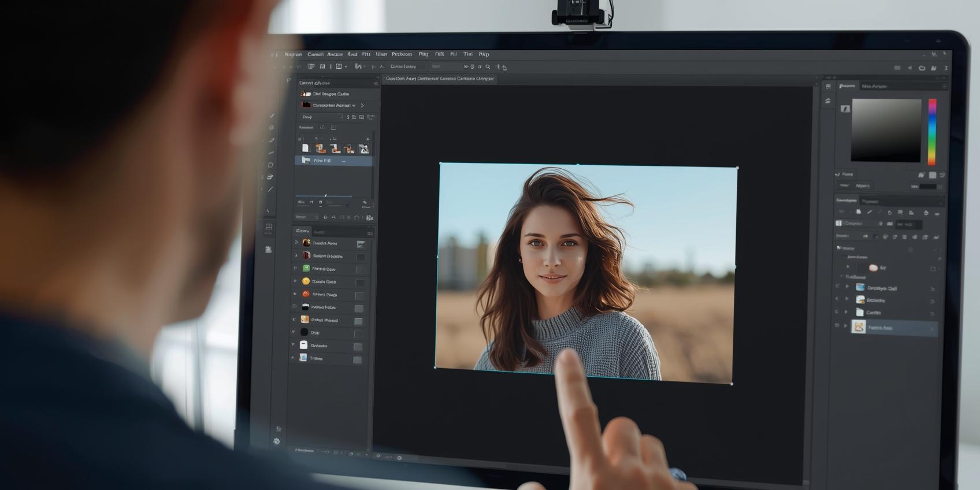Expand the selected orange-thumbnail layer

click(x=846, y=326)
